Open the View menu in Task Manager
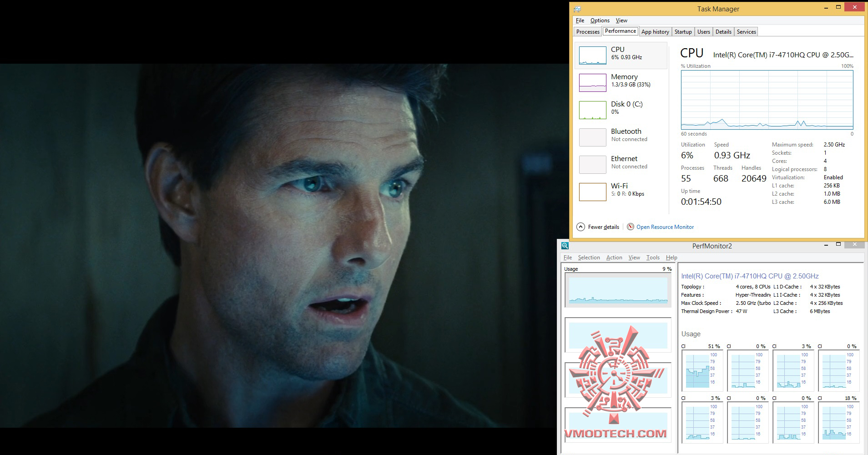 [x=621, y=20]
